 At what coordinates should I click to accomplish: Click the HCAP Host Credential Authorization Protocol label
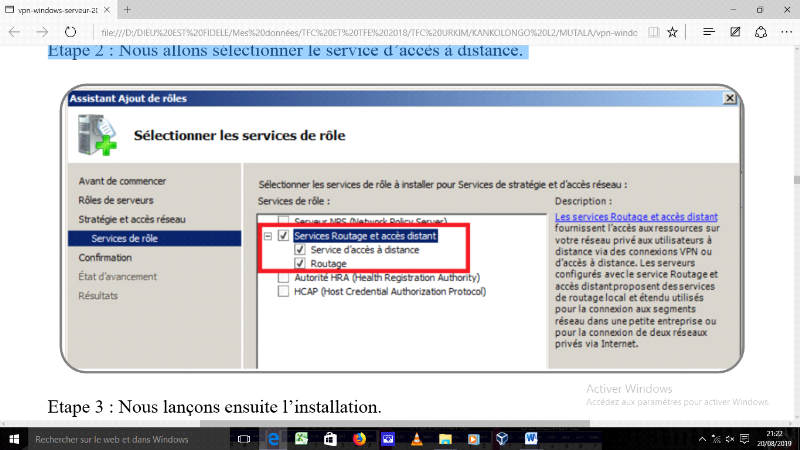pos(390,291)
